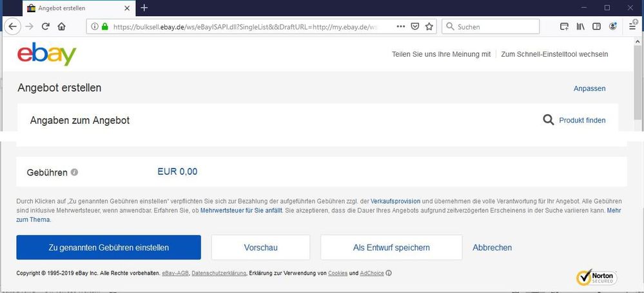Click the eBay logo

[x=47, y=54]
